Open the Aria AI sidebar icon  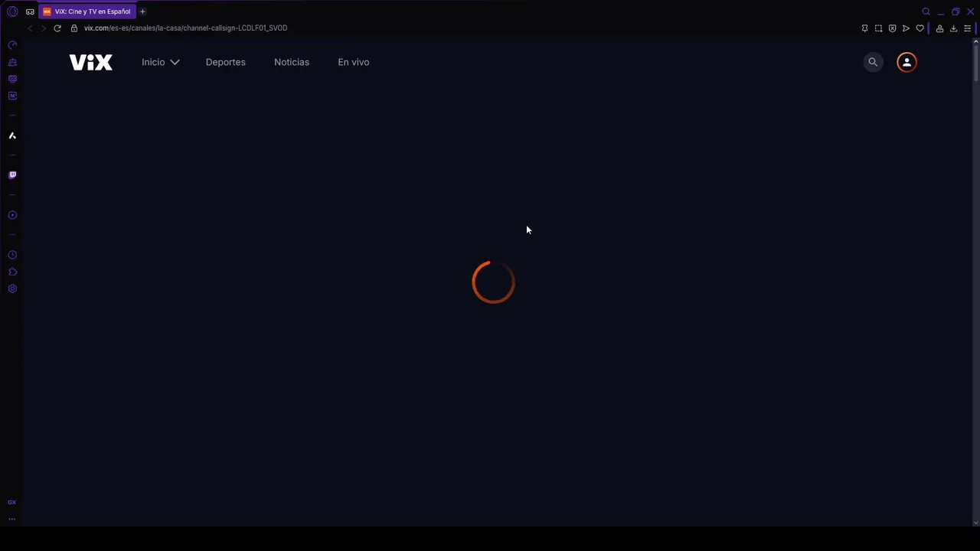(12, 135)
